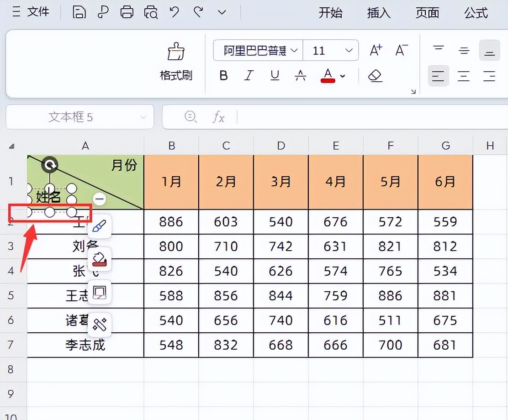
Task: Increase font size with A+ icon
Action: point(376,50)
